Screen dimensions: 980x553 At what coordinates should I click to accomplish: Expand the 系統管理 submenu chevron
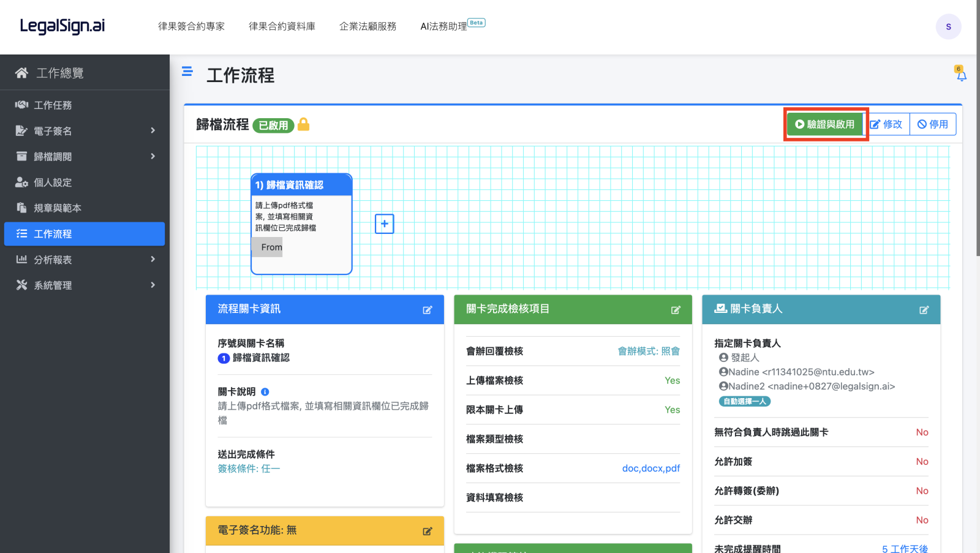pyautogui.click(x=153, y=285)
